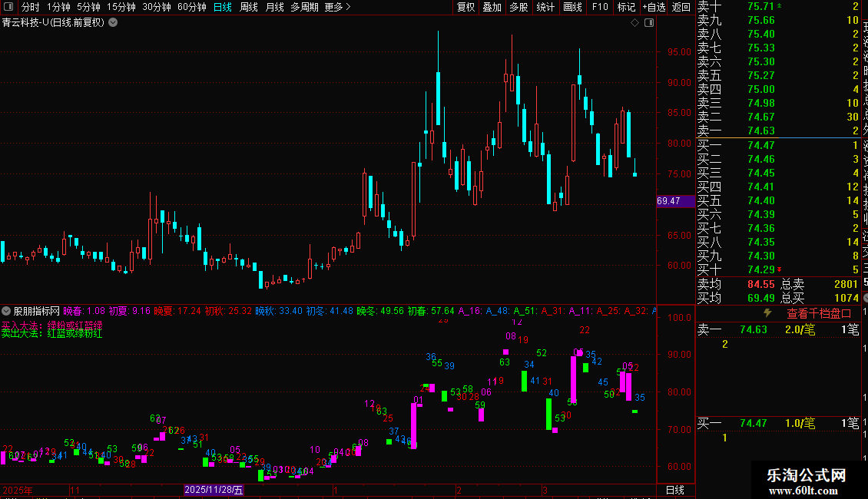Click the 2025/11/28/五 date label
The image size is (868, 499).
click(x=214, y=490)
